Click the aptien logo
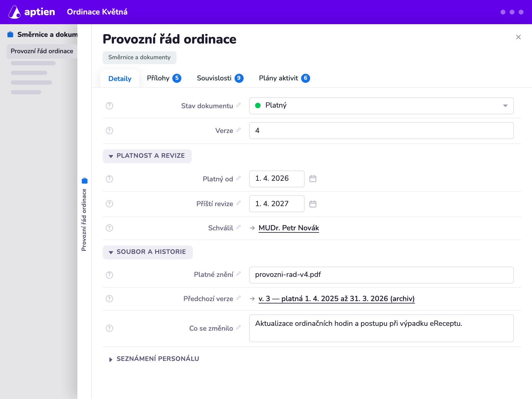The width and height of the screenshot is (532, 399). (x=32, y=12)
